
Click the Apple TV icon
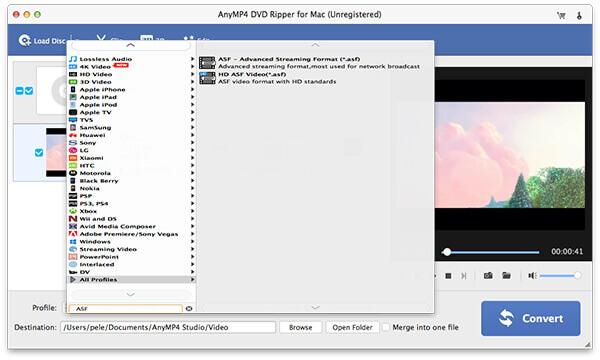click(x=73, y=112)
